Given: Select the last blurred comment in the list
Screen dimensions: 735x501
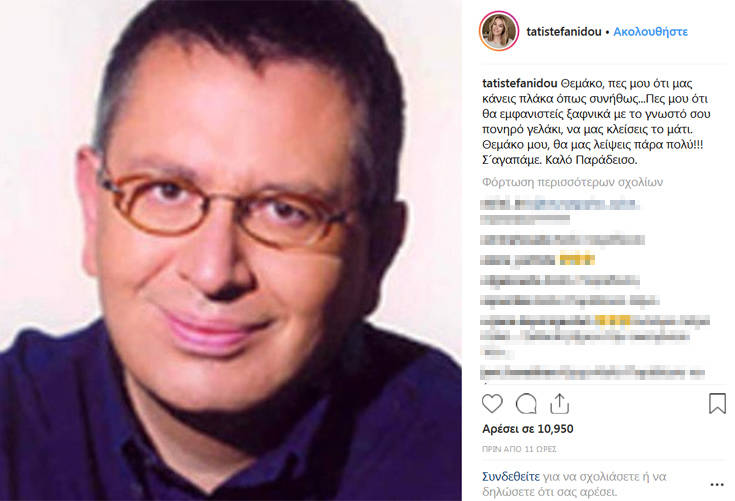Looking at the screenshot, I should click(592, 374).
